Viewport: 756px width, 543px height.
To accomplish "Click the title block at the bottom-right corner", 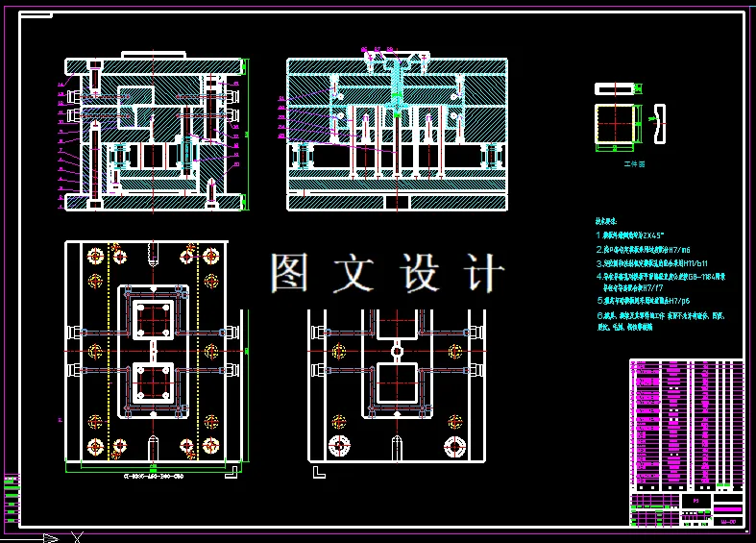I will 687,508.
